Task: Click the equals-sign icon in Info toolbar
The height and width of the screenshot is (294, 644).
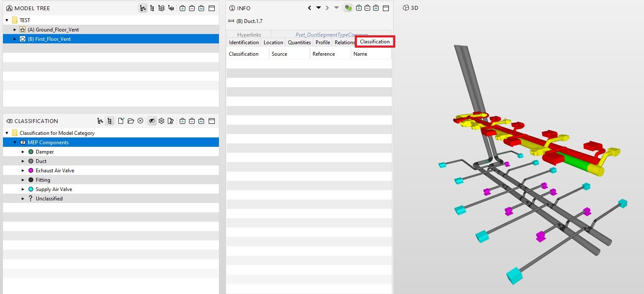Action: click(x=376, y=8)
